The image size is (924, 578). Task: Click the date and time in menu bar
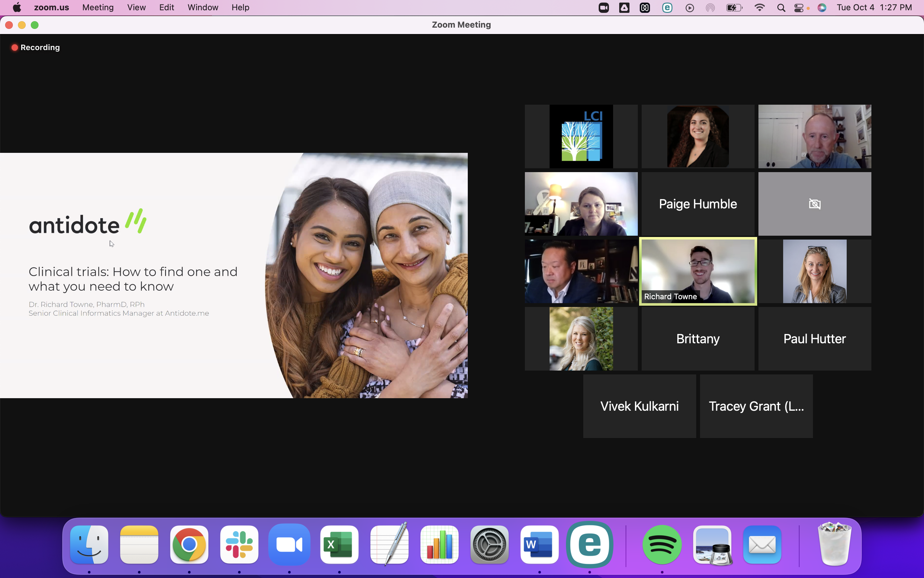[874, 8]
